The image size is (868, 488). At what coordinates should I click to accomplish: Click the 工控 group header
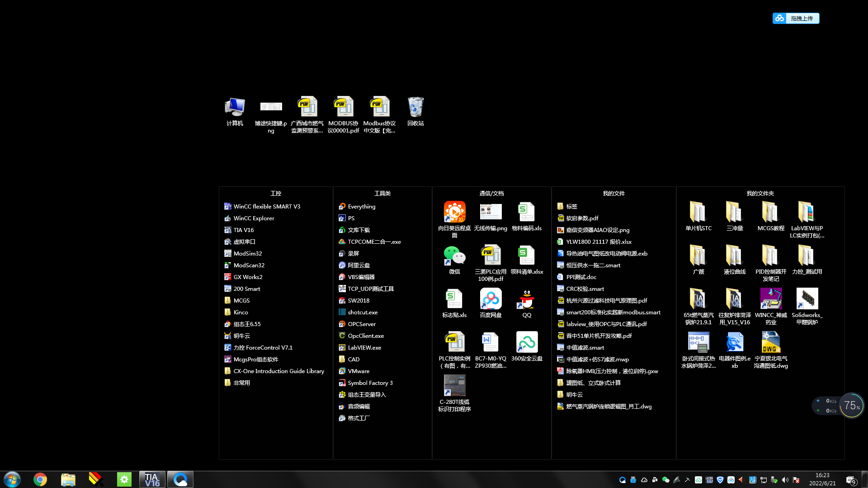click(276, 193)
